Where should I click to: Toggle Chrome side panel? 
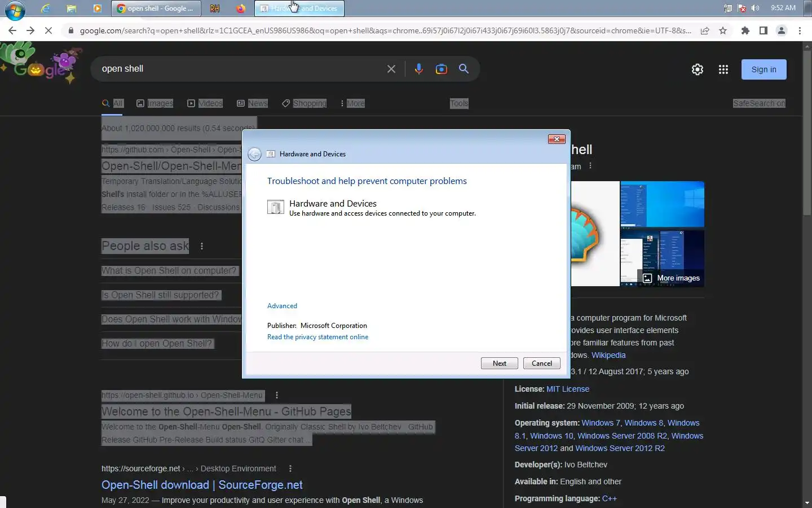click(764, 30)
